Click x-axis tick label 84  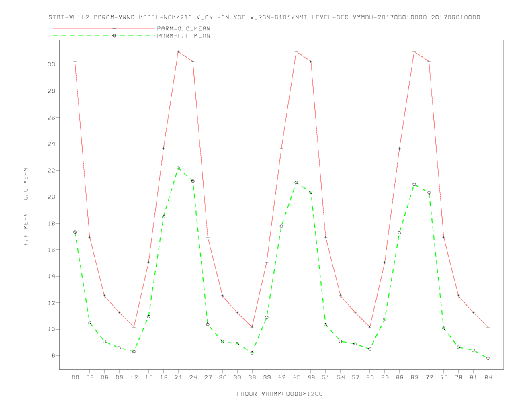488,377
